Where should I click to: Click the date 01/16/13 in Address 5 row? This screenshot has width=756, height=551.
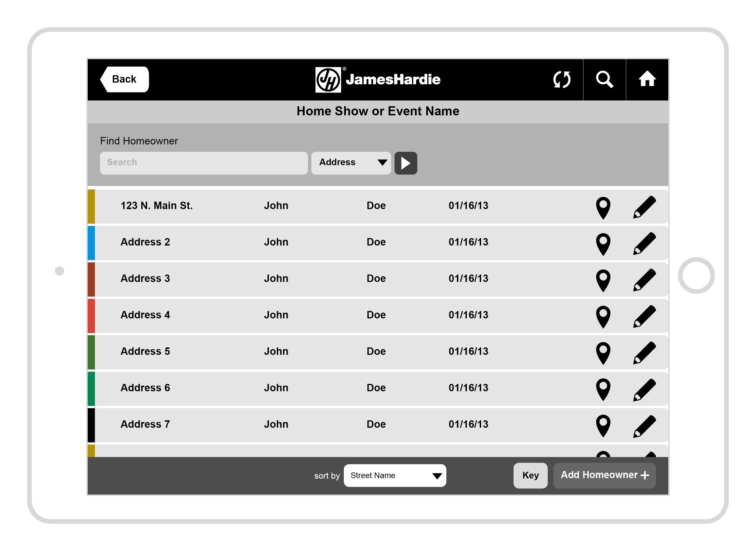click(x=468, y=351)
